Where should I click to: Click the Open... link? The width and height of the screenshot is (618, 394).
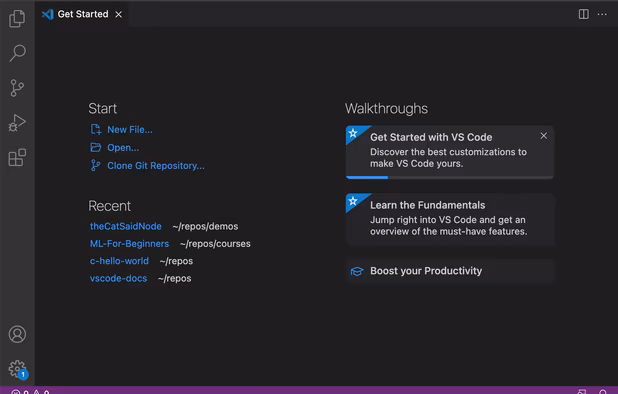[123, 148]
